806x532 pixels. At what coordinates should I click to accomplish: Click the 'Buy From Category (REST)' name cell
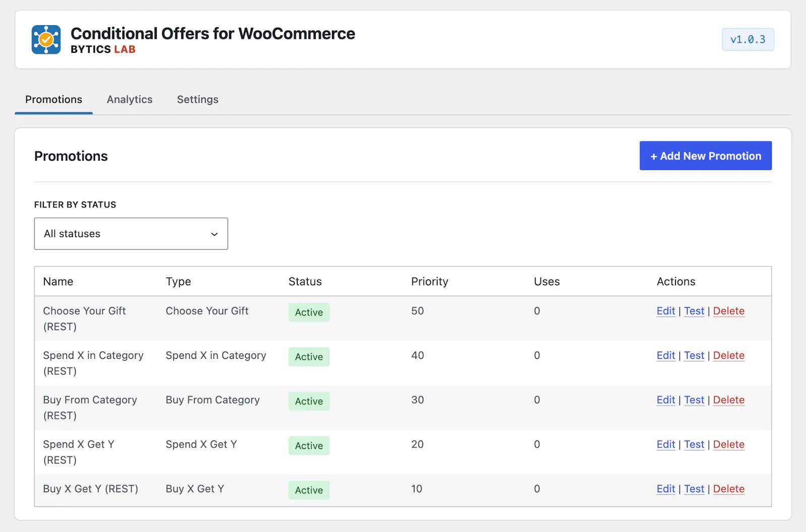[x=90, y=408]
